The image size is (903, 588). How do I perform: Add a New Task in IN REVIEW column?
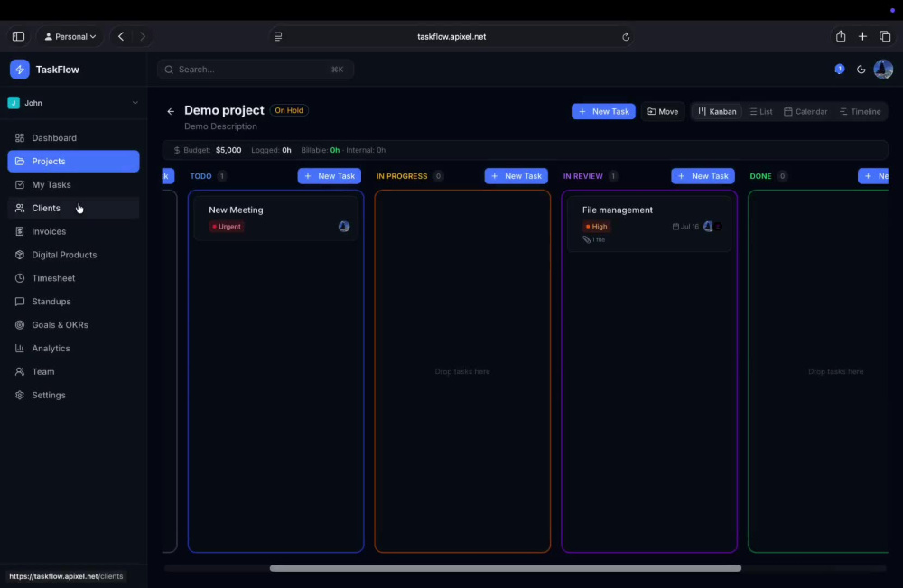click(x=703, y=175)
